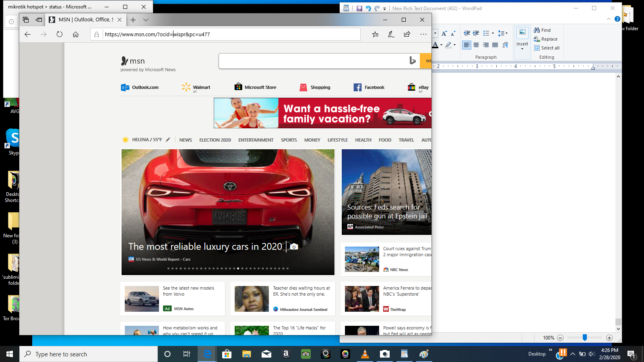Save the WordPad document
Image resolution: width=644 pixels, height=362 pixels.
359,8
